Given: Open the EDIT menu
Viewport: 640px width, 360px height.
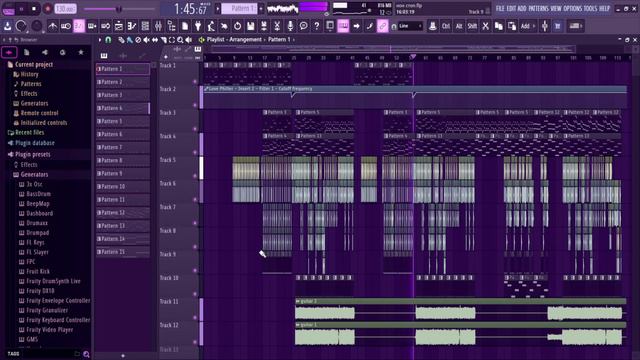Looking at the screenshot, I should [x=511, y=9].
